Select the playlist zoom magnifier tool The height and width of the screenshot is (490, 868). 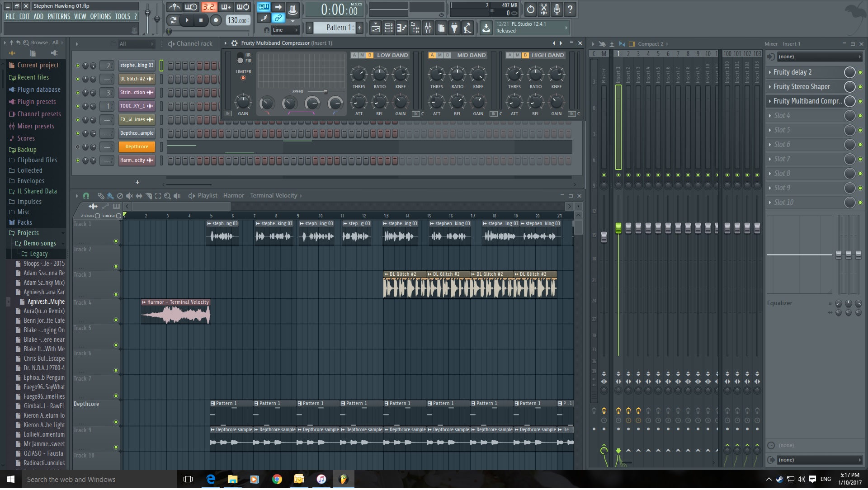click(167, 196)
